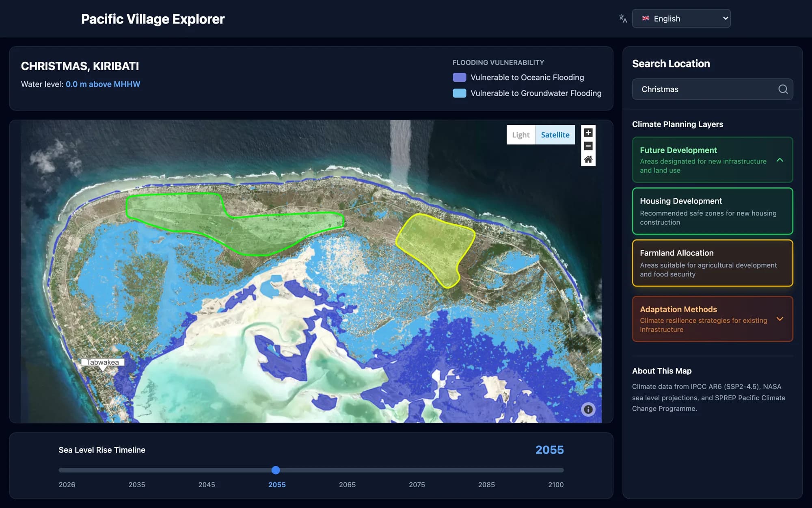Jump timeline to 2065
The image size is (812, 508).
(347, 484)
